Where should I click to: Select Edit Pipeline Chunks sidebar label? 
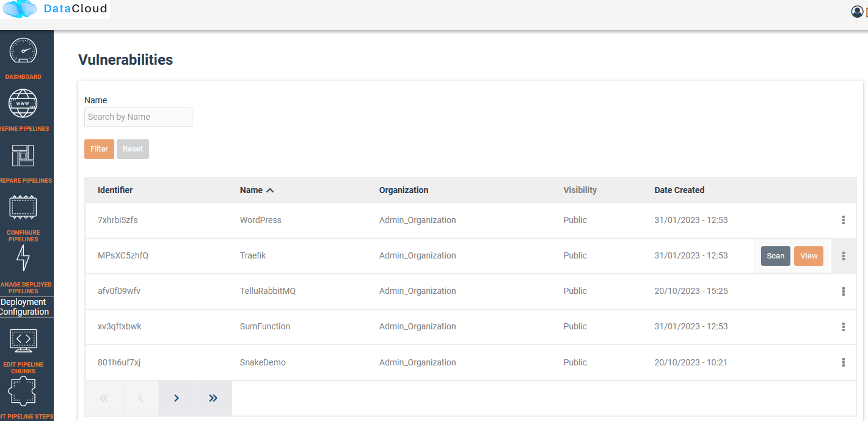[x=23, y=368]
